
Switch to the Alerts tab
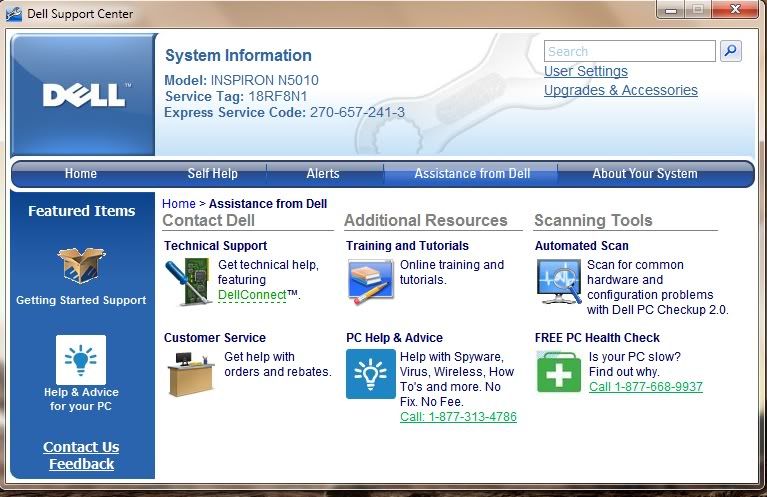point(323,174)
